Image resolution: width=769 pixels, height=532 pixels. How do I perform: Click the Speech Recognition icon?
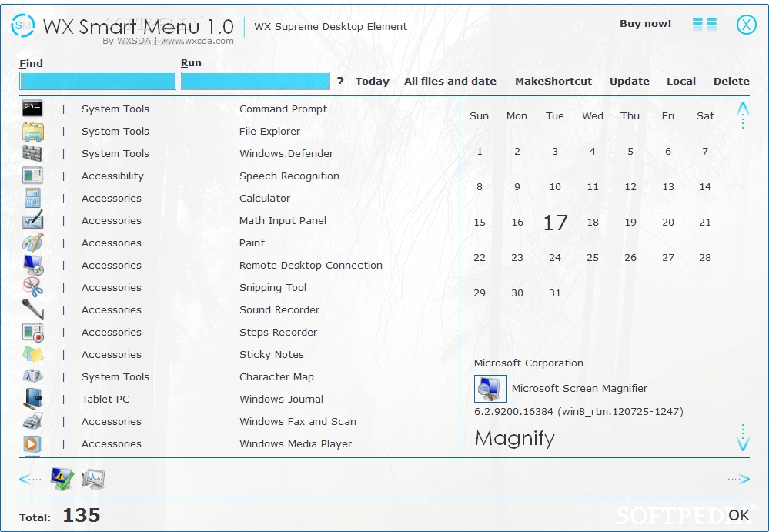click(32, 176)
